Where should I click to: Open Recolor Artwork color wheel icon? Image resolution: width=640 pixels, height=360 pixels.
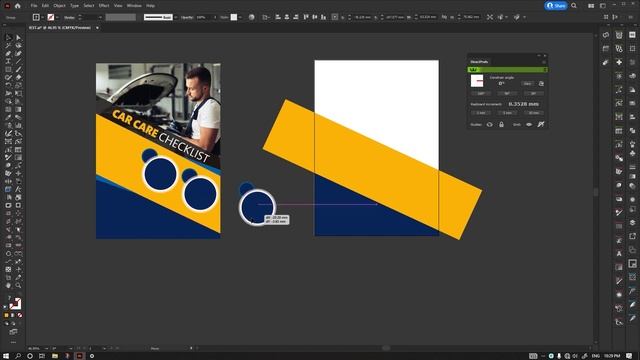(251, 17)
